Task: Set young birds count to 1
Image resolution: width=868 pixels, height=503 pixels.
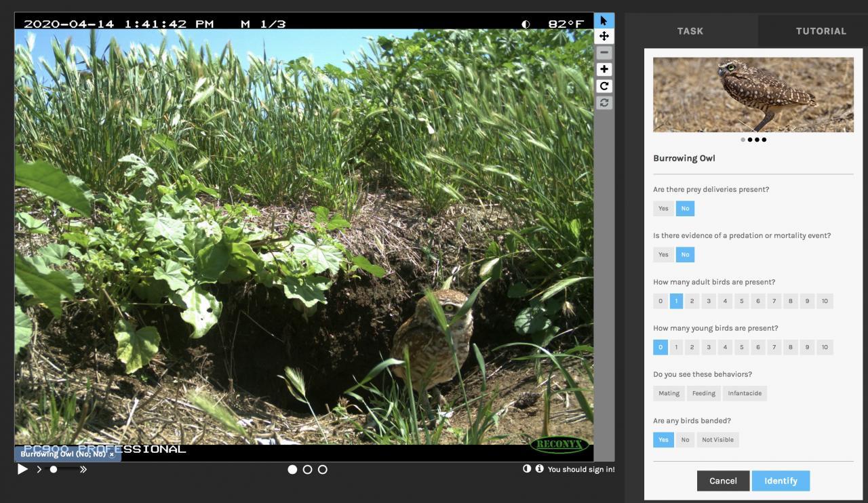Action: coord(676,347)
